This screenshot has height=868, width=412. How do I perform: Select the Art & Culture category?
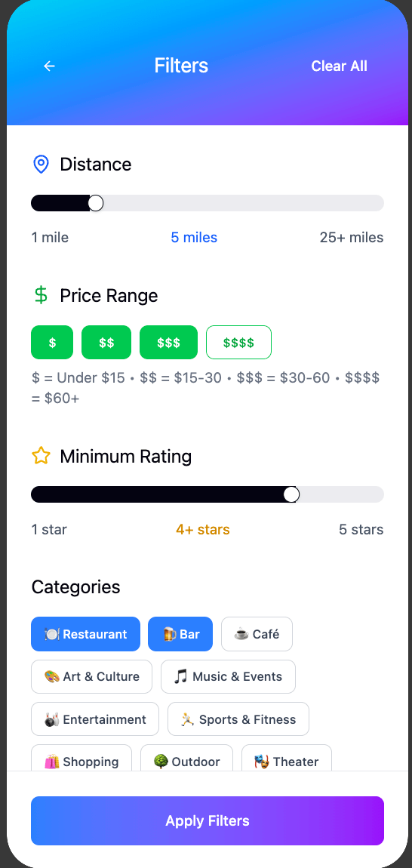coord(91,676)
